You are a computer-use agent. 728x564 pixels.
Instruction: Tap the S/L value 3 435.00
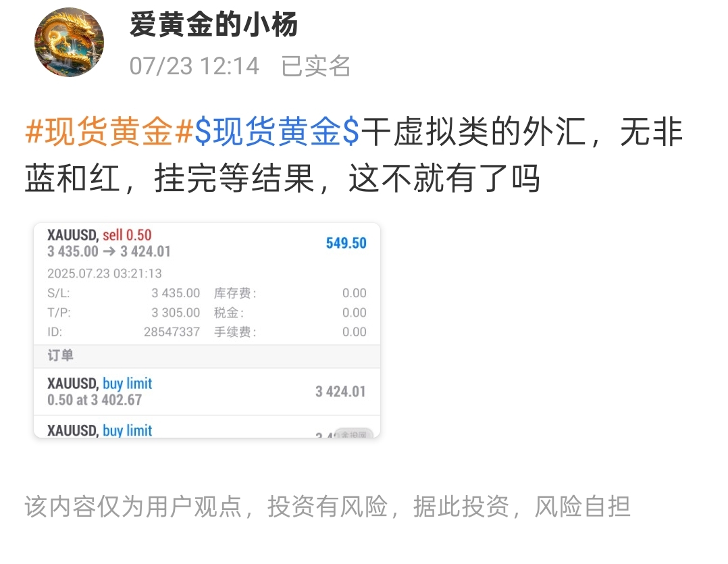click(x=176, y=293)
